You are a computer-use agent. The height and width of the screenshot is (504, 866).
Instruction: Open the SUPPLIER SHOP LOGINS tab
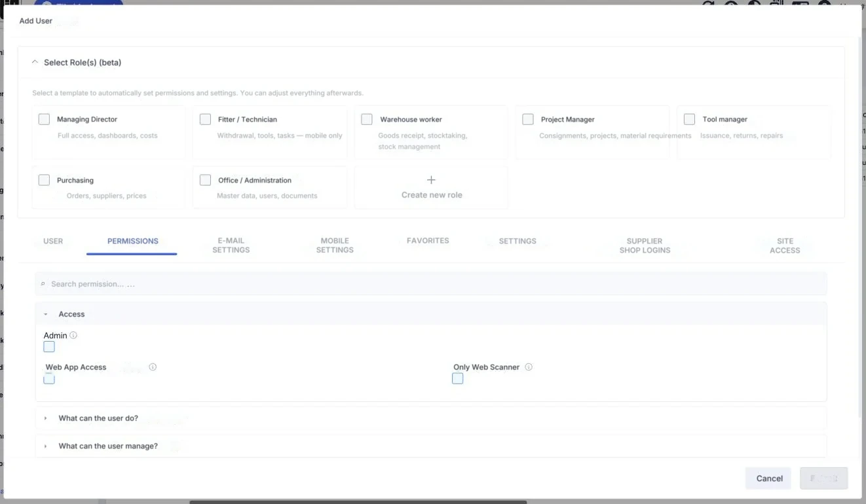coord(645,245)
